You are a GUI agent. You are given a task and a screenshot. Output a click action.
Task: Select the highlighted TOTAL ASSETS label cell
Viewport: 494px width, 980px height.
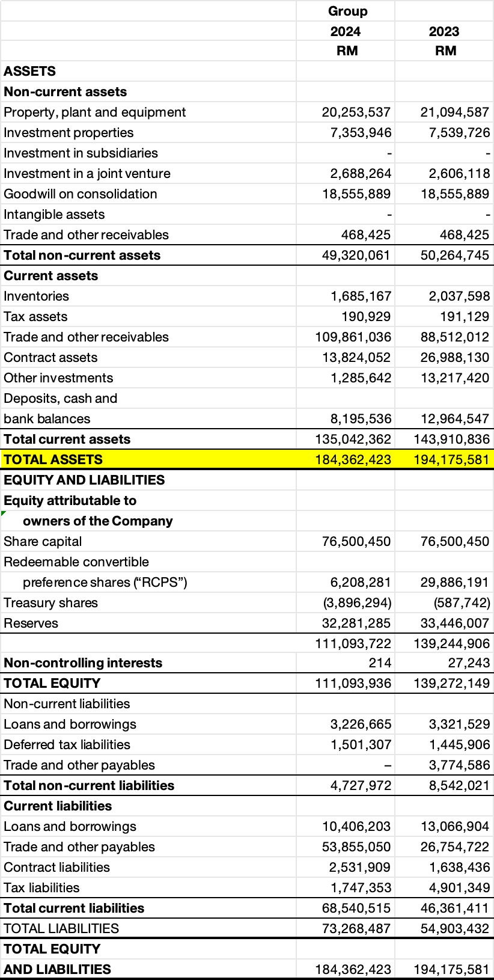(x=53, y=460)
